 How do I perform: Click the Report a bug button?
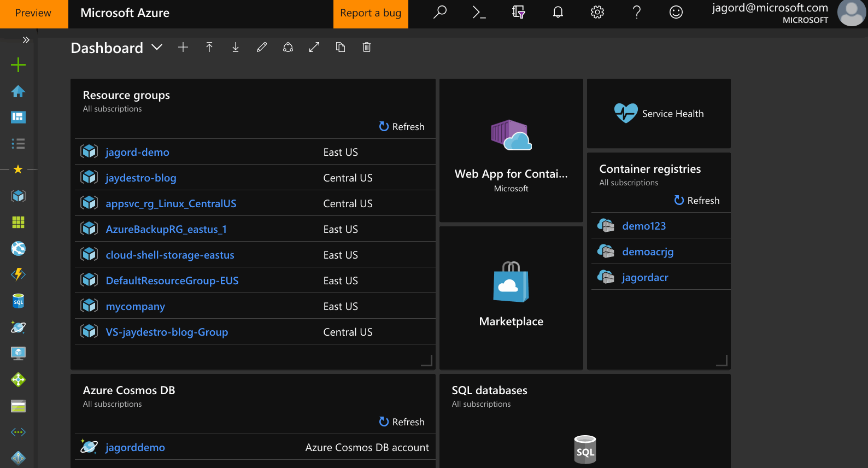(371, 14)
